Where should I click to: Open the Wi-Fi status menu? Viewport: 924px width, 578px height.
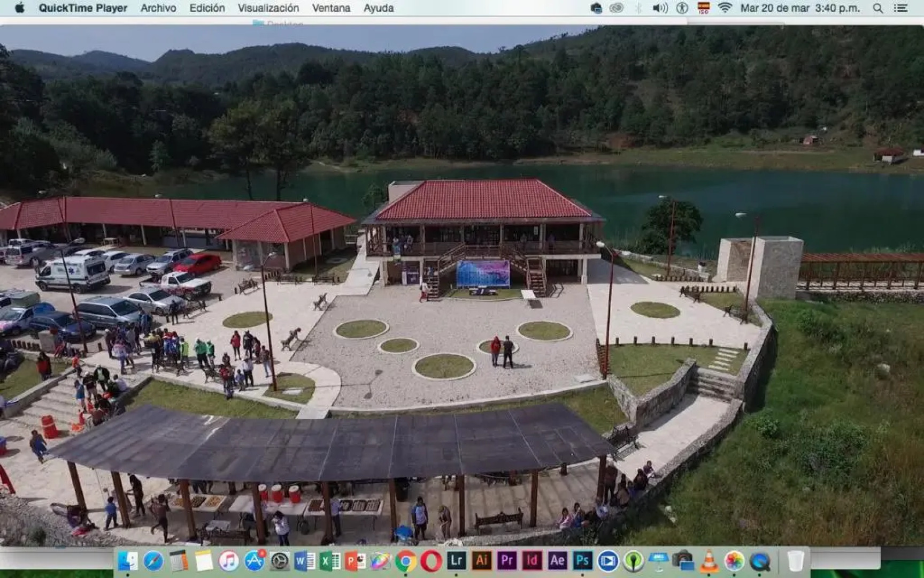pos(725,8)
